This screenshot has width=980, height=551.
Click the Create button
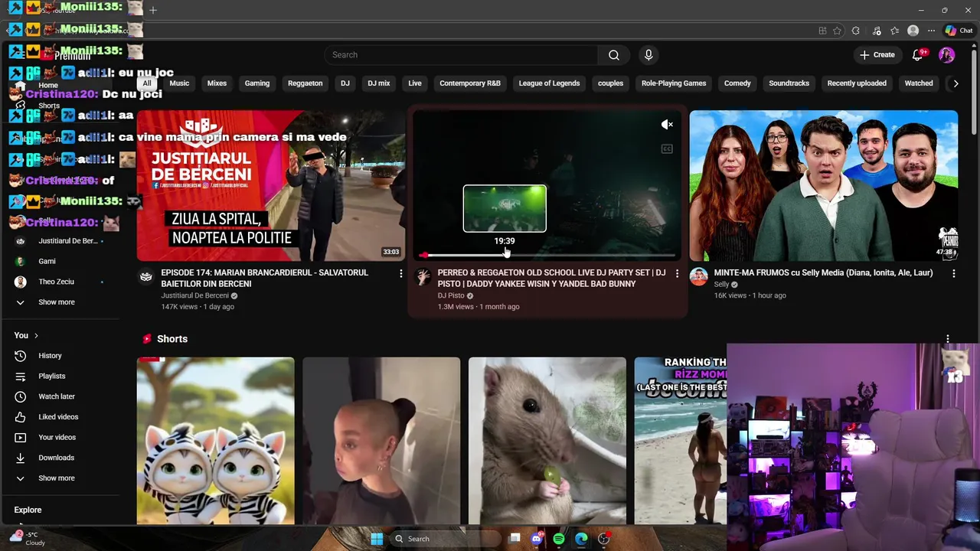(x=877, y=55)
